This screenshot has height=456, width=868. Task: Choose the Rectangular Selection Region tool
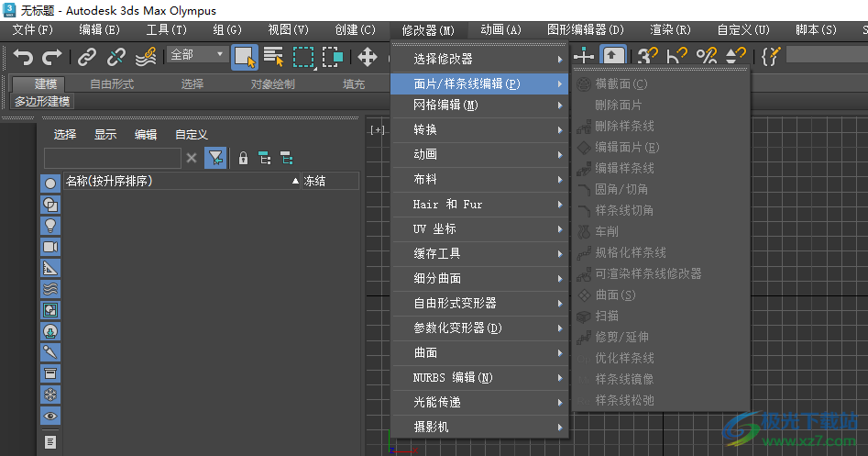(303, 57)
